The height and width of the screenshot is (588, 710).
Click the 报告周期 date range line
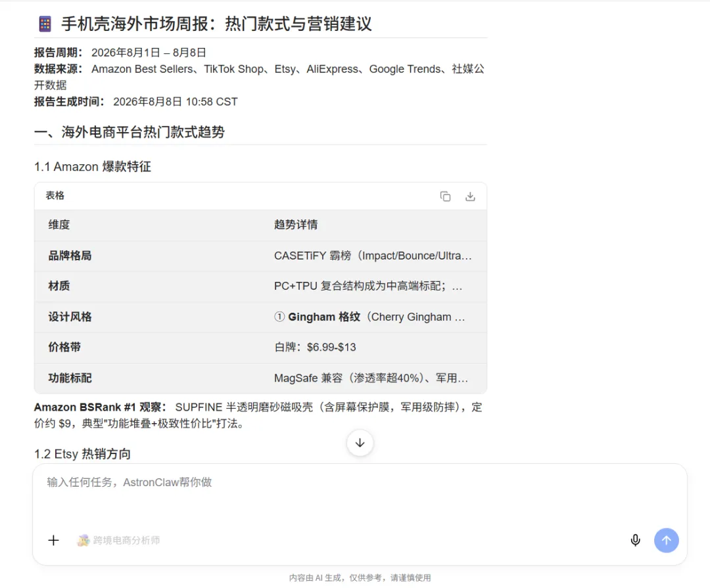coord(120,53)
